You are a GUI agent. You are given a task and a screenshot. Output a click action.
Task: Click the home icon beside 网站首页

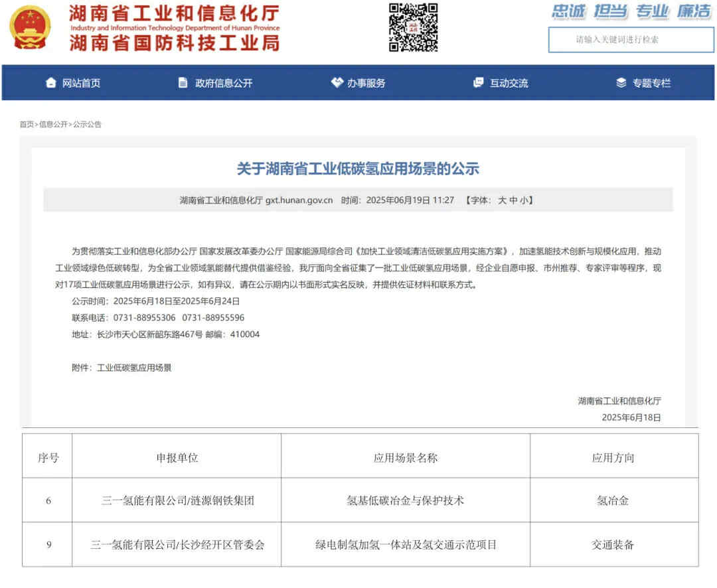click(50, 82)
